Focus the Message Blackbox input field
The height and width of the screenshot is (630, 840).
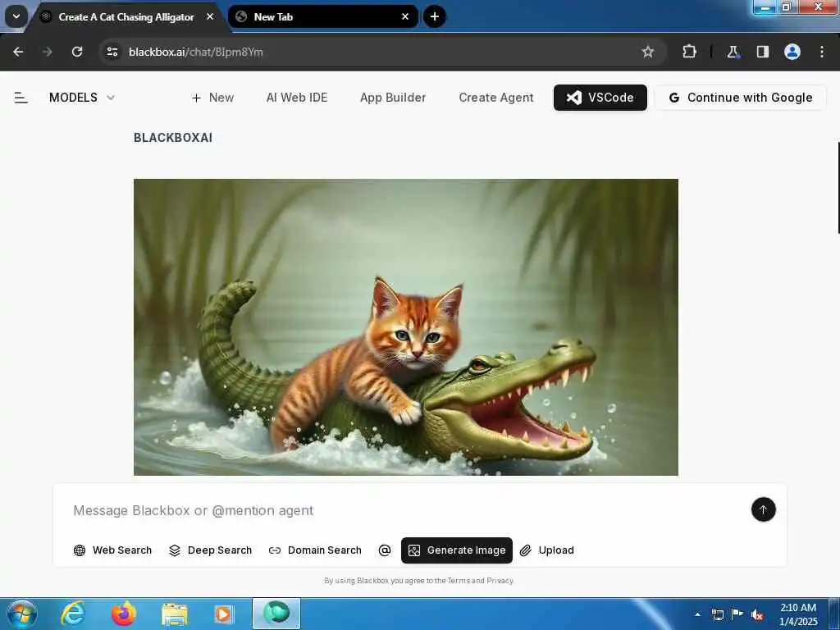point(407,510)
